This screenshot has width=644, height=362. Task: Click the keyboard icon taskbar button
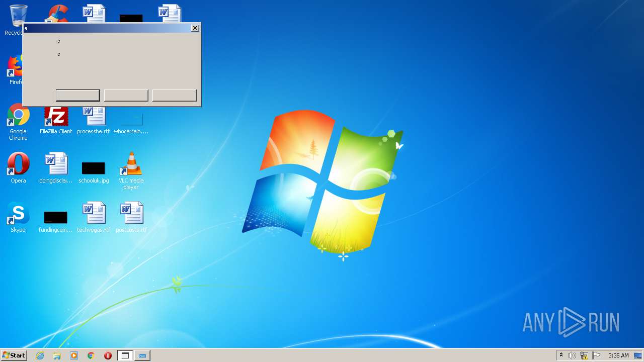coord(142,355)
